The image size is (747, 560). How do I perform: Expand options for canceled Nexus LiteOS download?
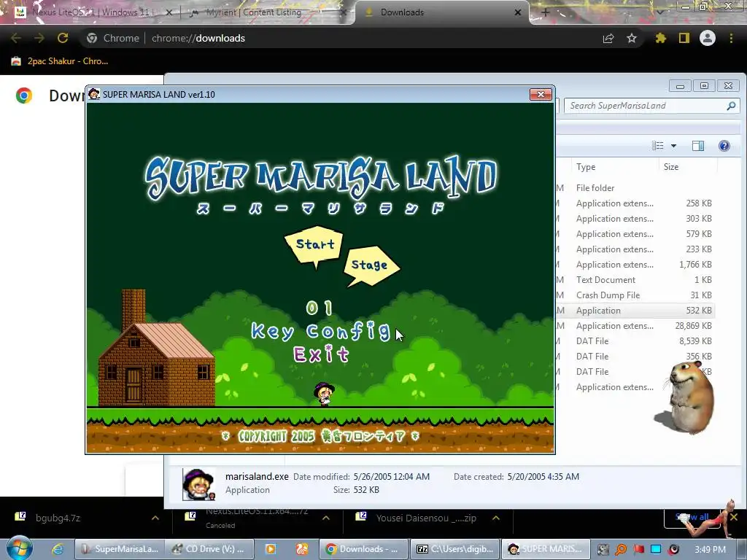[326, 518]
